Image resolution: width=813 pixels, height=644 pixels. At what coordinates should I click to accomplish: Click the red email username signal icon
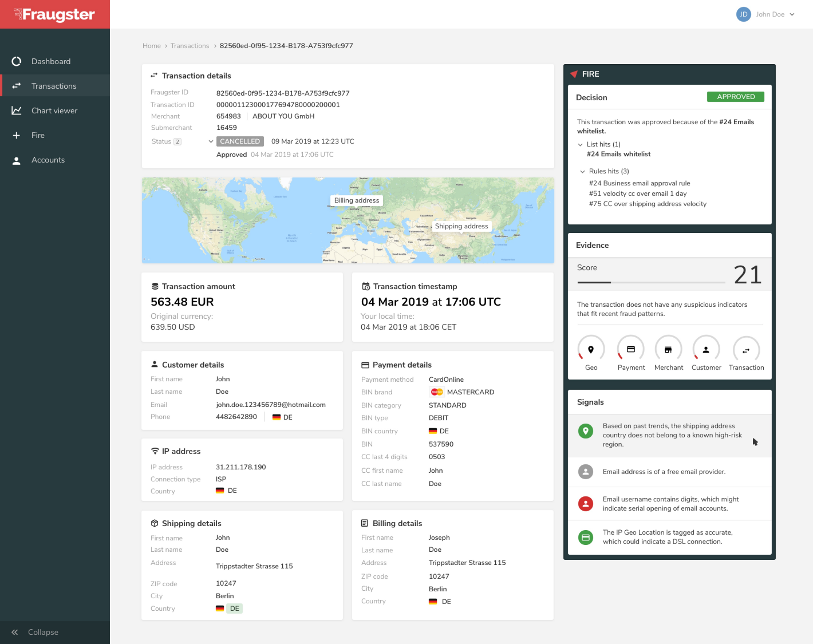pyautogui.click(x=585, y=504)
